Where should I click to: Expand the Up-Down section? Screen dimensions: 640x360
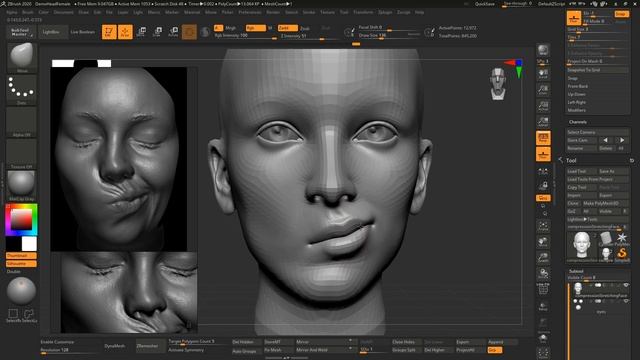pyautogui.click(x=576, y=94)
